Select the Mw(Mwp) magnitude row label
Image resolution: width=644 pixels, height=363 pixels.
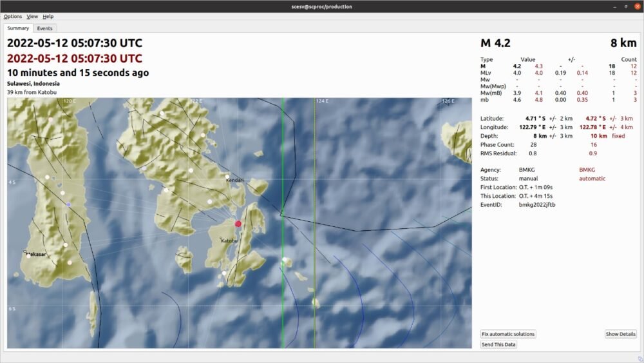tap(493, 86)
